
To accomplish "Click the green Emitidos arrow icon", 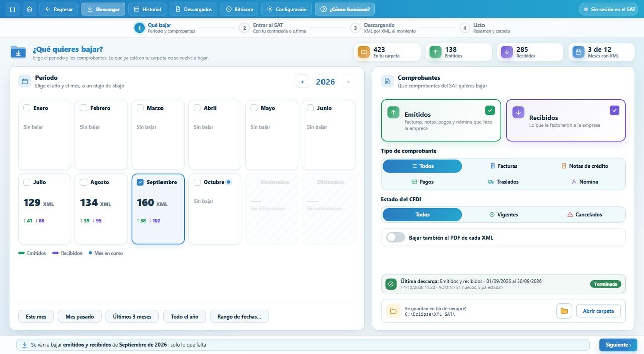I will point(393,113).
